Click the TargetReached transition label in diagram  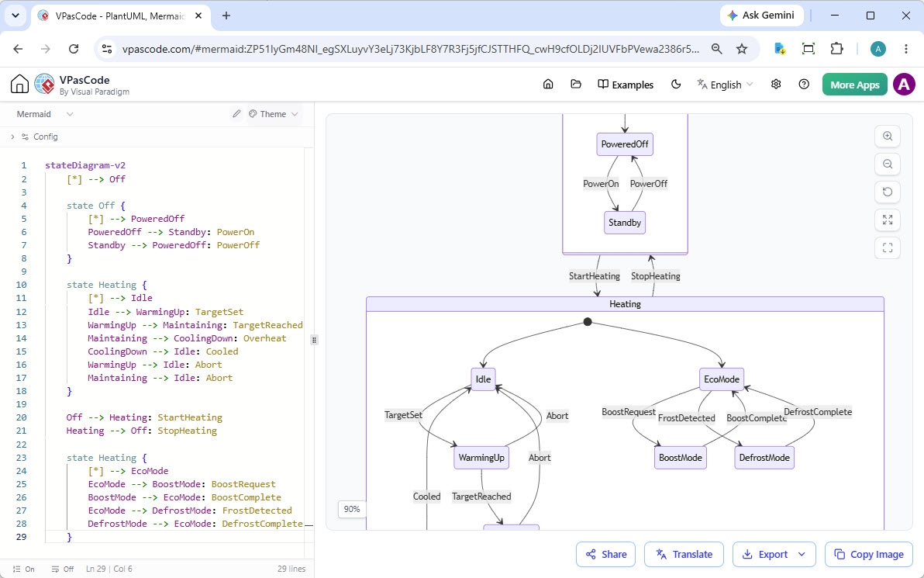click(481, 497)
